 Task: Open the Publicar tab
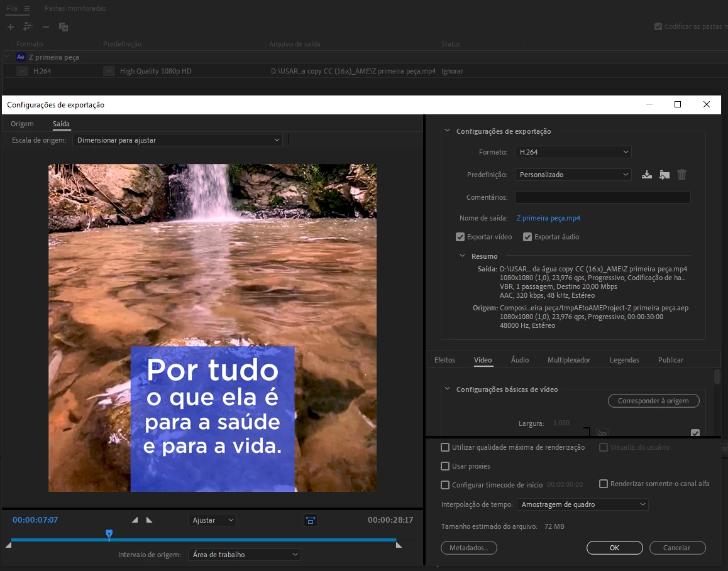coord(670,360)
